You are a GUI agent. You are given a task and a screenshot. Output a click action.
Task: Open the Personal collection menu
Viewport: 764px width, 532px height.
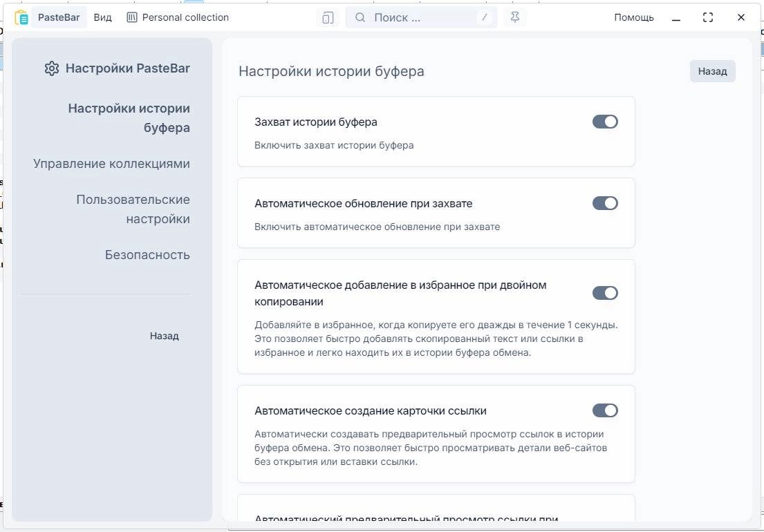point(178,17)
